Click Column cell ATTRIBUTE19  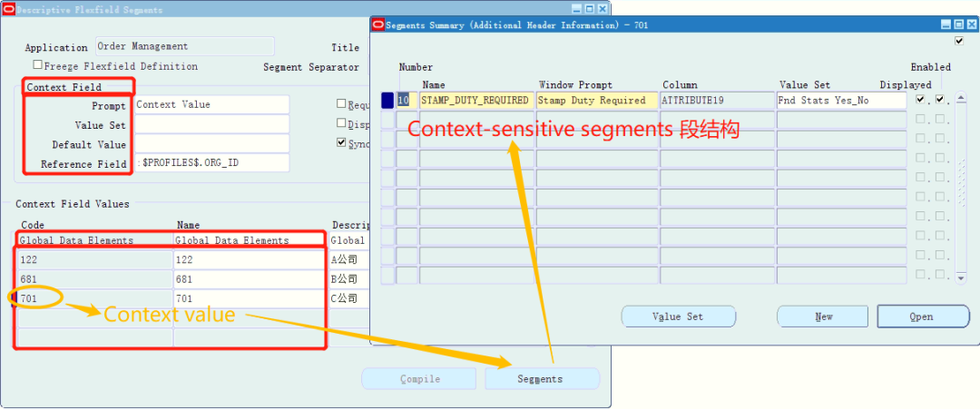tap(718, 100)
